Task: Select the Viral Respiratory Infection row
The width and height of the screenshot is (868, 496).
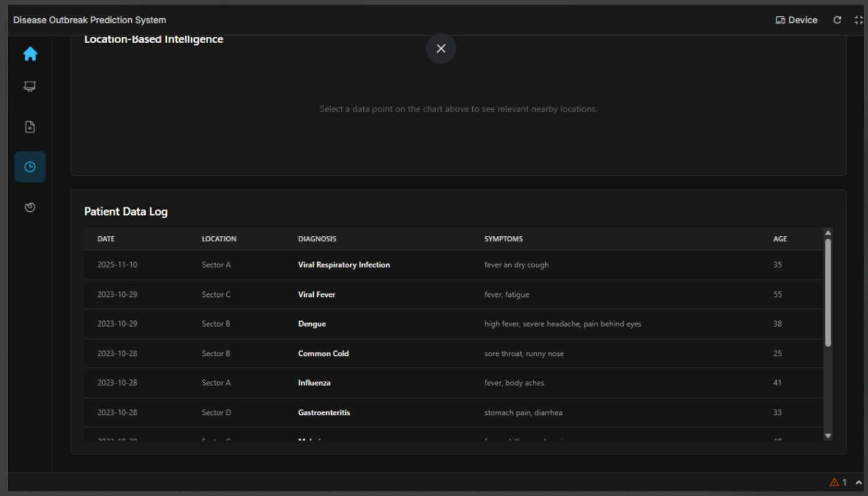Action: click(344, 265)
